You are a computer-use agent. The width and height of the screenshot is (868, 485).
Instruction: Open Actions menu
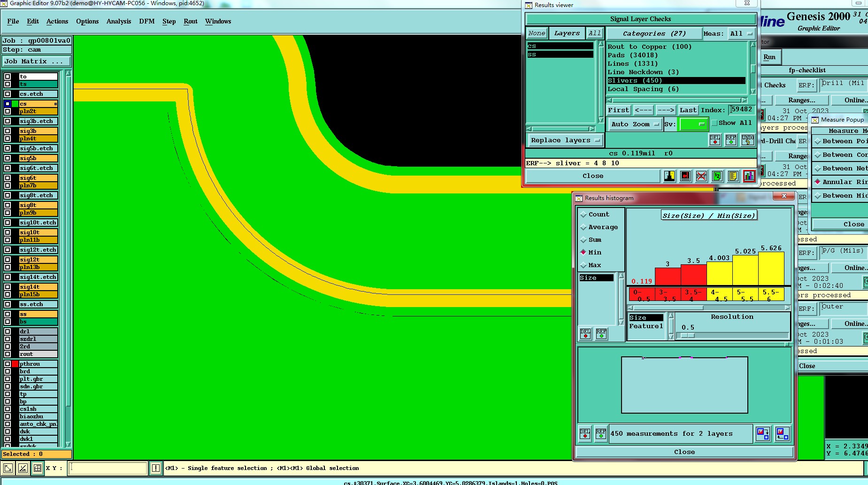point(57,22)
